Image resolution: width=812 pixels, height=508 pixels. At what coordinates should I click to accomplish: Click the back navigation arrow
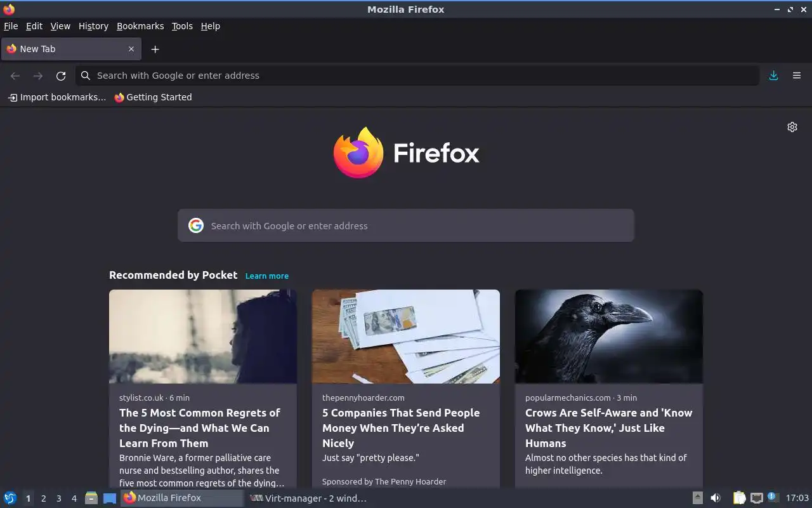click(x=15, y=76)
